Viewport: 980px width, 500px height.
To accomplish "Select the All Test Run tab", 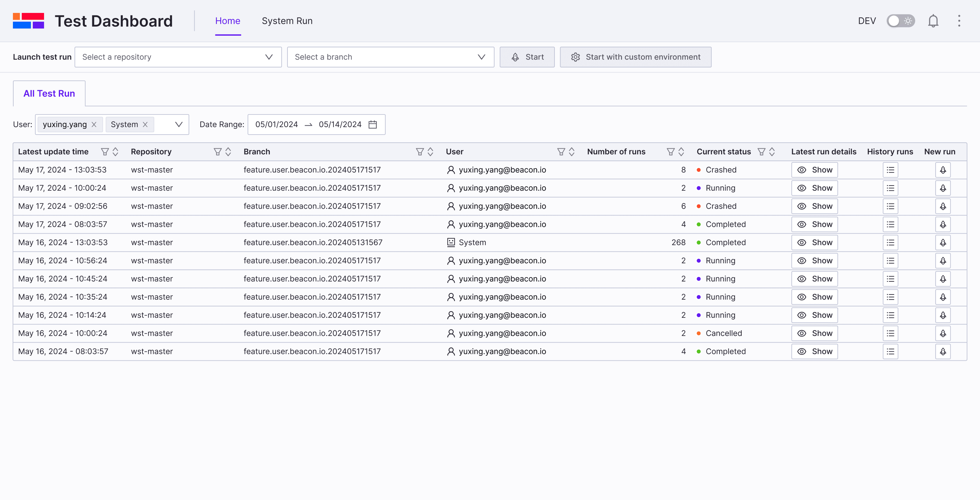I will [49, 94].
